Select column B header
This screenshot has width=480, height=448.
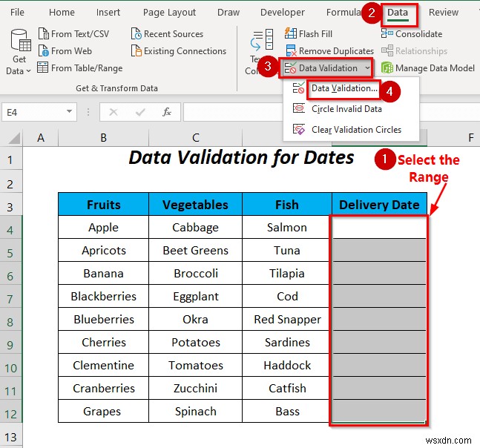103,138
